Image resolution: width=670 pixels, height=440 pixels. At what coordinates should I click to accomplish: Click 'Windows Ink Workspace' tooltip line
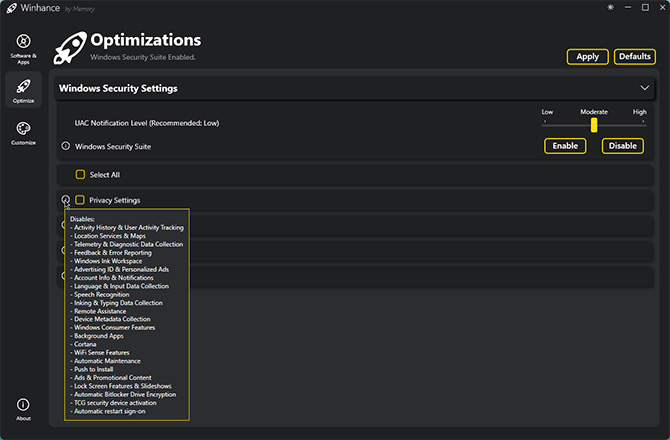[108, 261]
